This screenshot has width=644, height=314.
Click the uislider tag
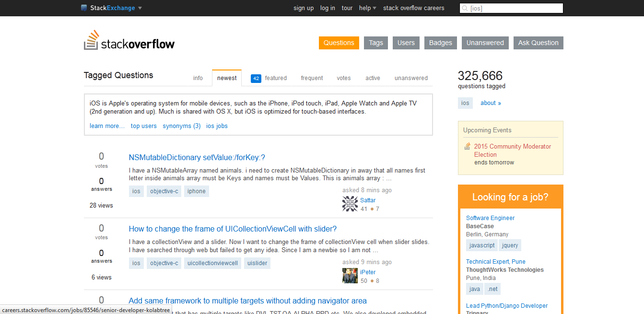257,263
